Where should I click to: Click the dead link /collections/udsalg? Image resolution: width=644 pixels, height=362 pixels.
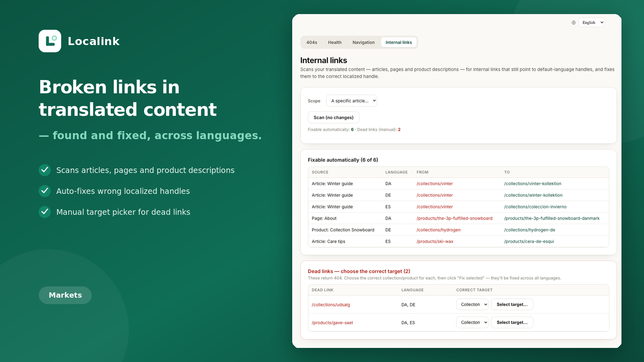(331, 305)
